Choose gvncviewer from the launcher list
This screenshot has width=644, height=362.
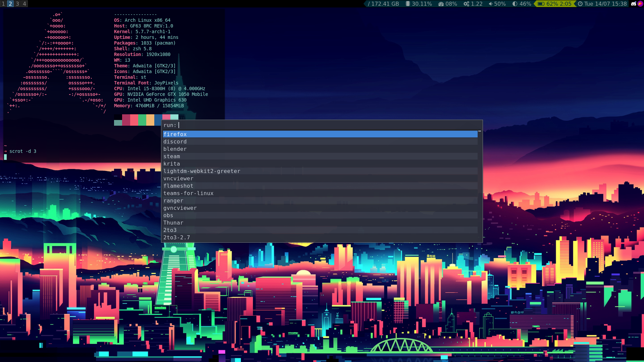pos(320,208)
